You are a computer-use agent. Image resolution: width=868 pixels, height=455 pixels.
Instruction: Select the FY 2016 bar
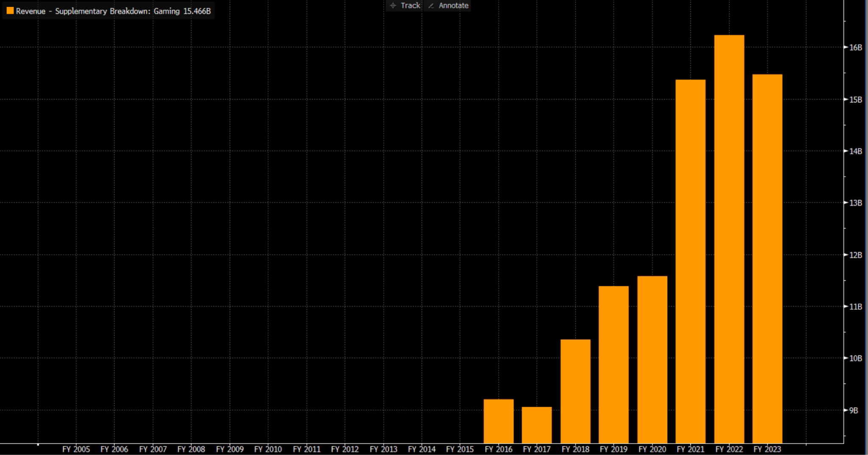pyautogui.click(x=498, y=421)
